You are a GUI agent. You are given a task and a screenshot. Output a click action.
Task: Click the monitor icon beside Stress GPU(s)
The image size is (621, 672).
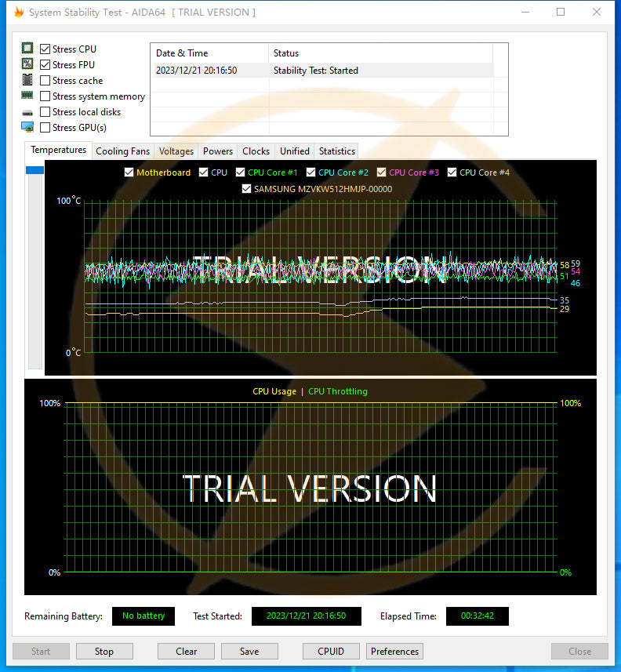point(27,127)
